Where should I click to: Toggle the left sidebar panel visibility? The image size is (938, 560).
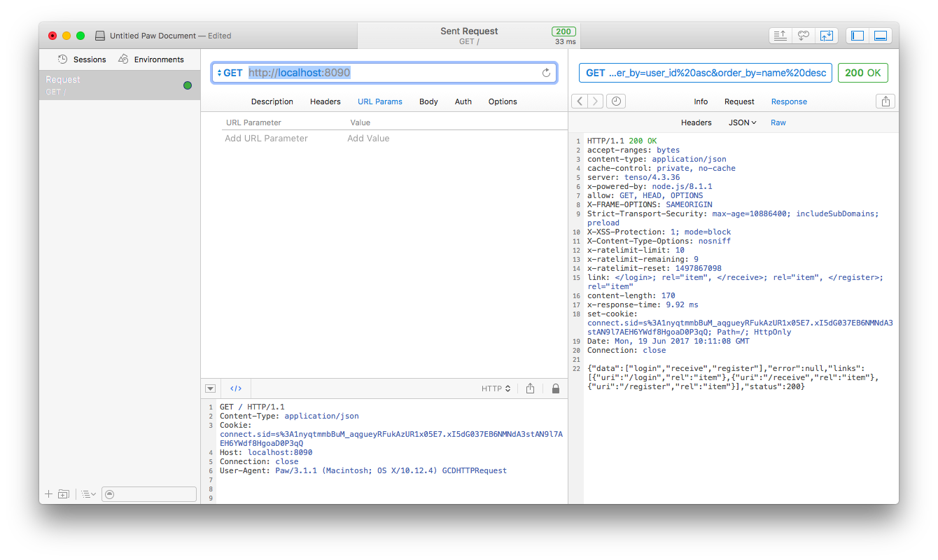(857, 35)
